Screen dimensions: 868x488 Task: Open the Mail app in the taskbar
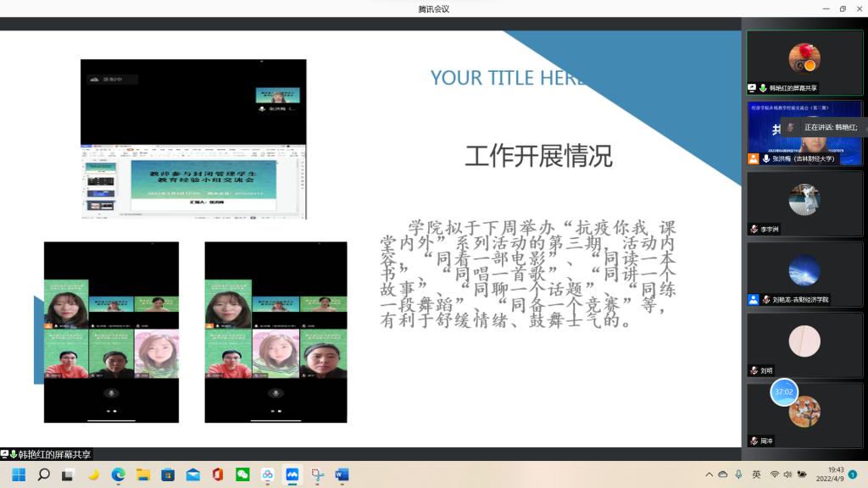coord(192,474)
